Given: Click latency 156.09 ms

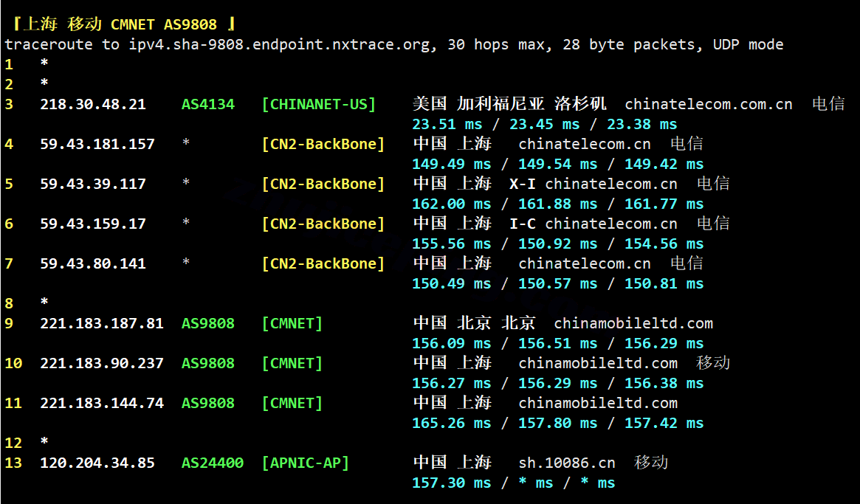Looking at the screenshot, I should pyautogui.click(x=451, y=343).
